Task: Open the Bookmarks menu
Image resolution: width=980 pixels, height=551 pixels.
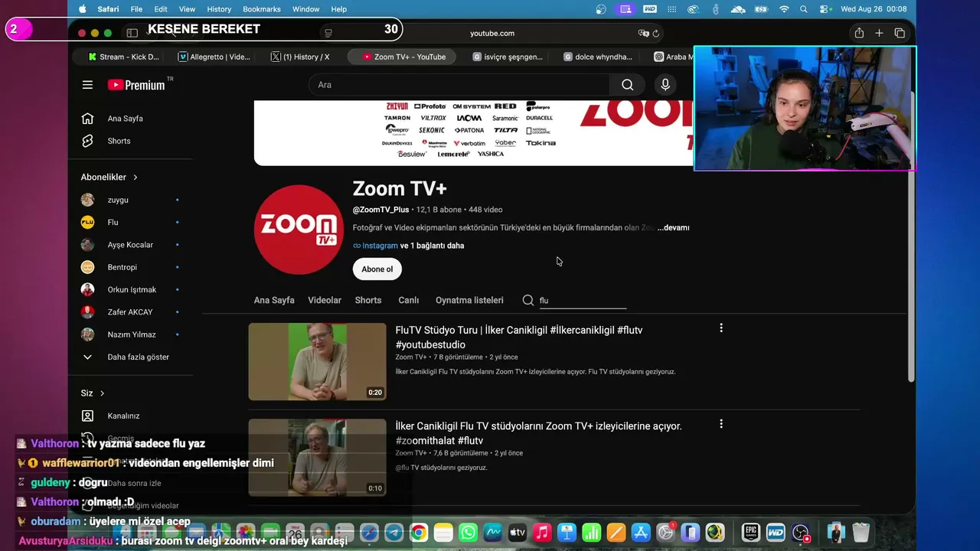Action: coord(262,9)
